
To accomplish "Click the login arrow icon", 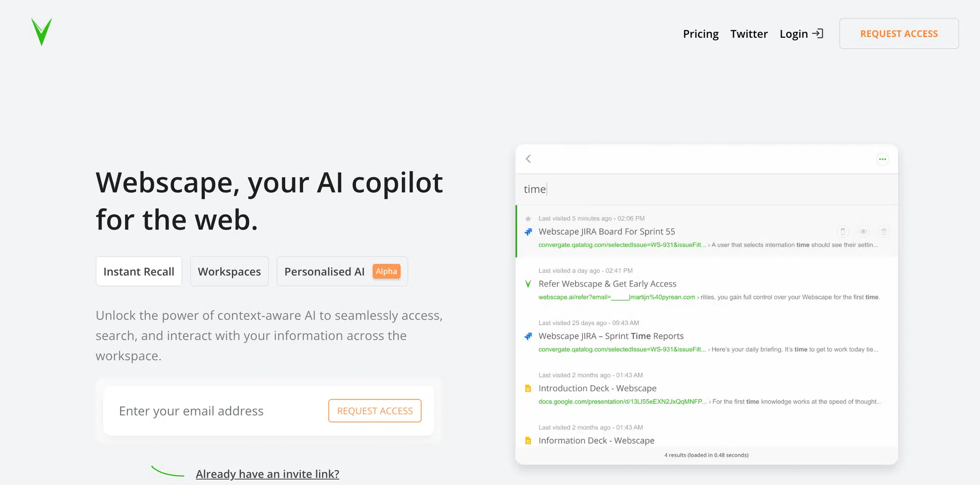I will tap(817, 33).
